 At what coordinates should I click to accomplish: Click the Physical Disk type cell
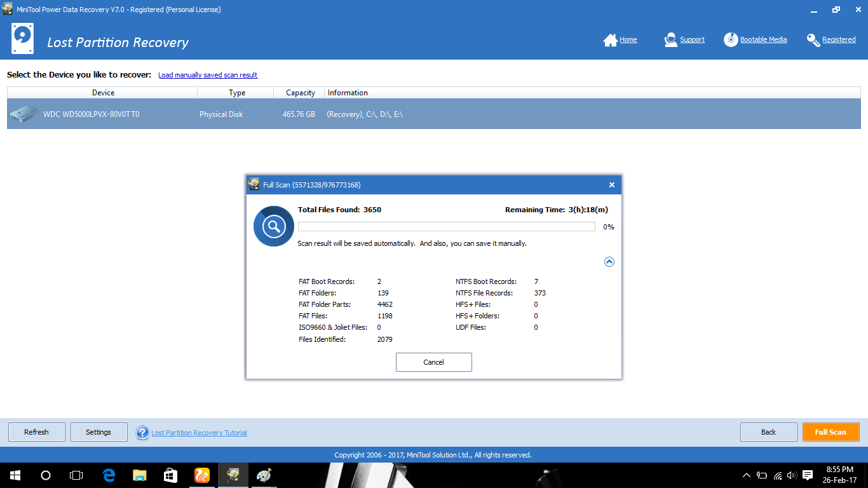[x=221, y=114]
